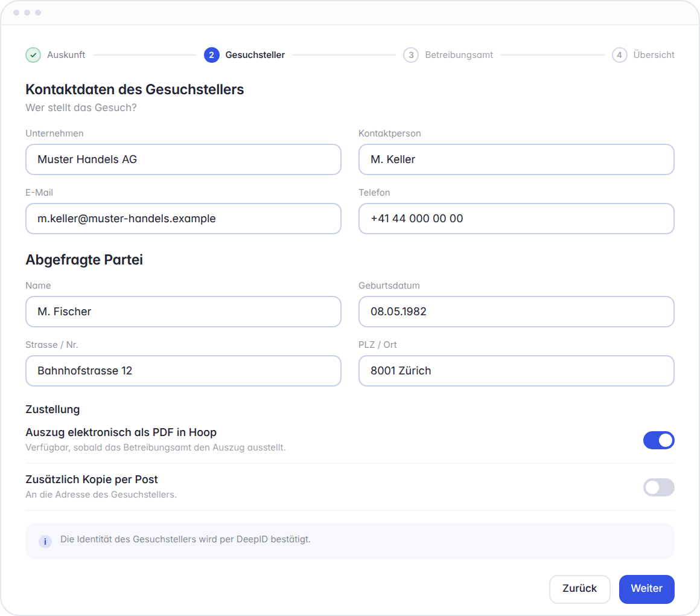Select the Telefon input field
This screenshot has width=700, height=616.
coord(517,219)
